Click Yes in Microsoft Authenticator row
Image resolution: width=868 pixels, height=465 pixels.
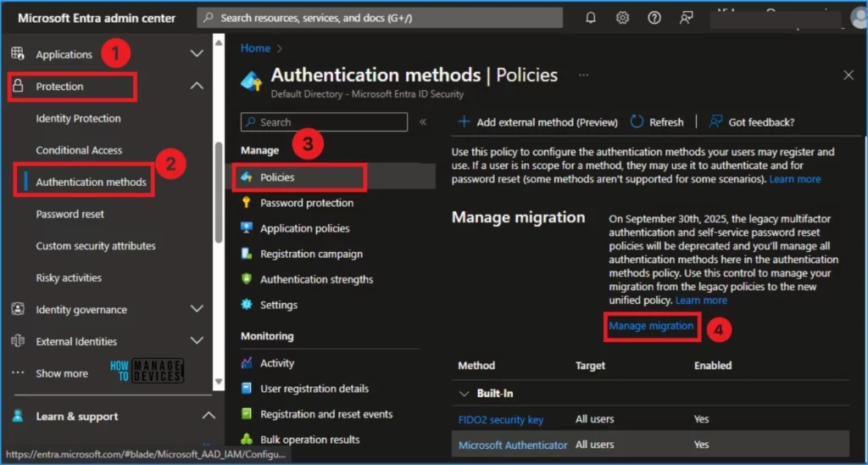pos(701,445)
